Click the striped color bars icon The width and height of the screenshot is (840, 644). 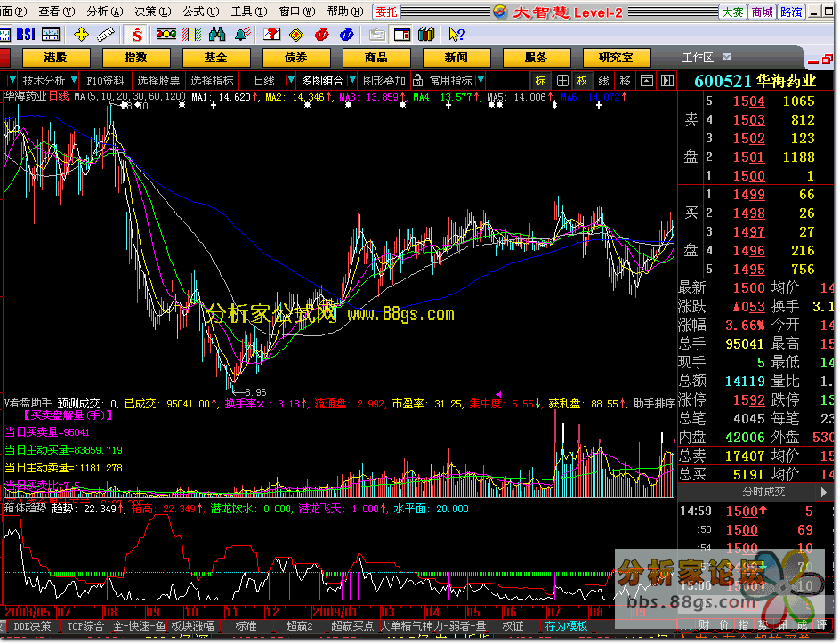[192, 35]
